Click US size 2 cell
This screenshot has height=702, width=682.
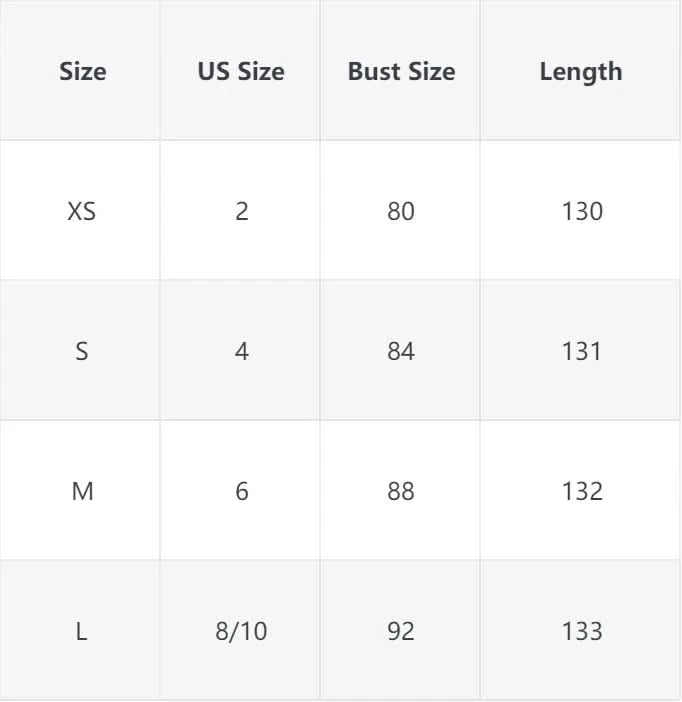click(241, 211)
